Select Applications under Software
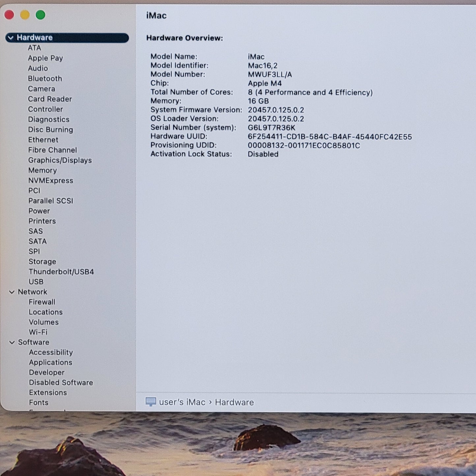This screenshot has height=476, width=476. pos(50,362)
